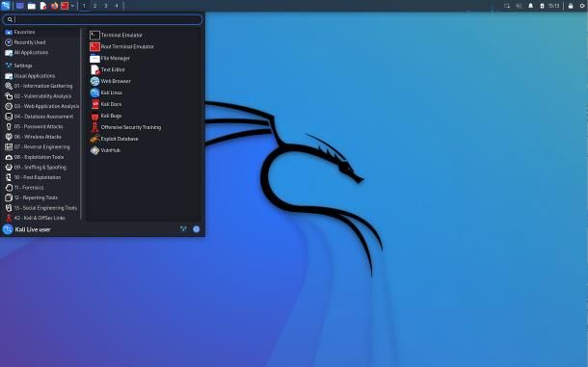This screenshot has width=588, height=367.
Task: Open 09 - Sniffing & Spoofing category
Action: (x=40, y=168)
